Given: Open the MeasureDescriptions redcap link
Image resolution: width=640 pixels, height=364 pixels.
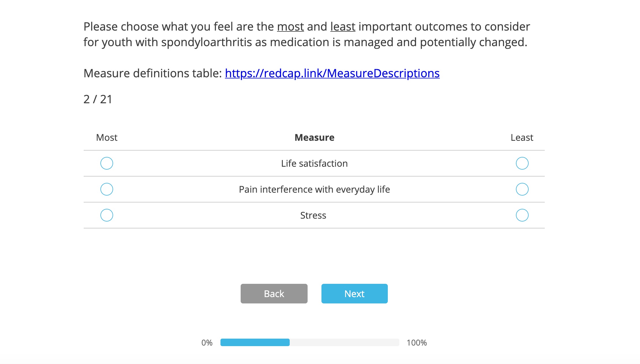Looking at the screenshot, I should pyautogui.click(x=332, y=73).
